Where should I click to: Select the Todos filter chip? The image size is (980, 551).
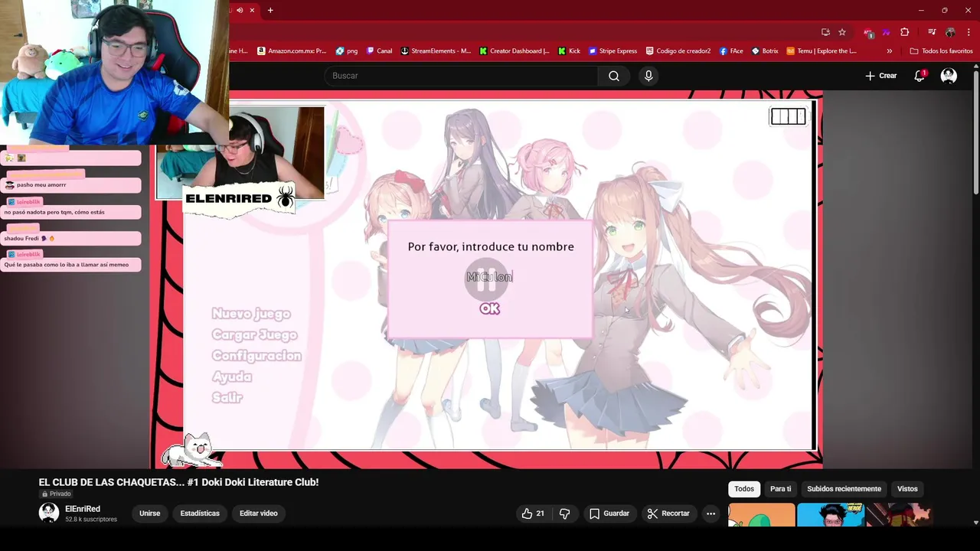click(744, 489)
